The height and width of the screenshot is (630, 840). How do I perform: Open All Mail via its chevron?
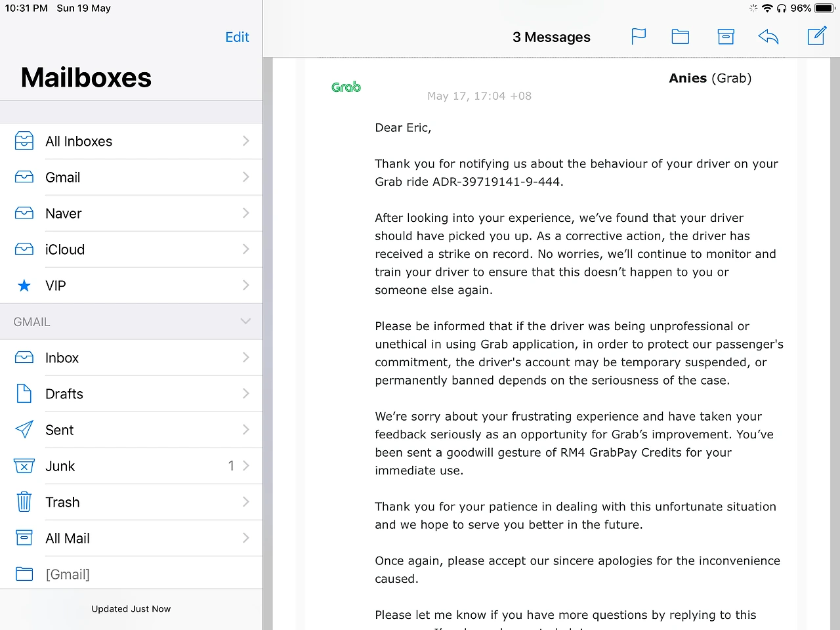point(246,538)
